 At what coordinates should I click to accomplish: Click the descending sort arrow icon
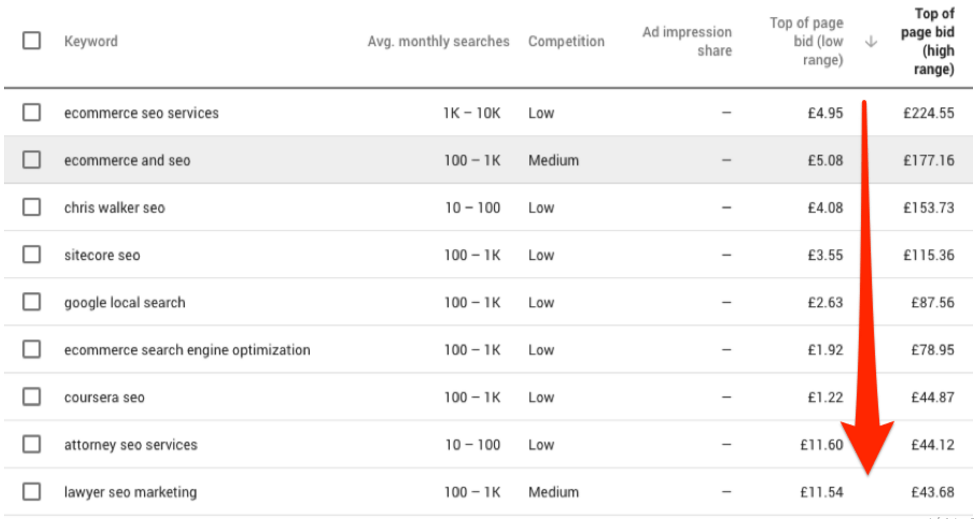[x=871, y=41]
